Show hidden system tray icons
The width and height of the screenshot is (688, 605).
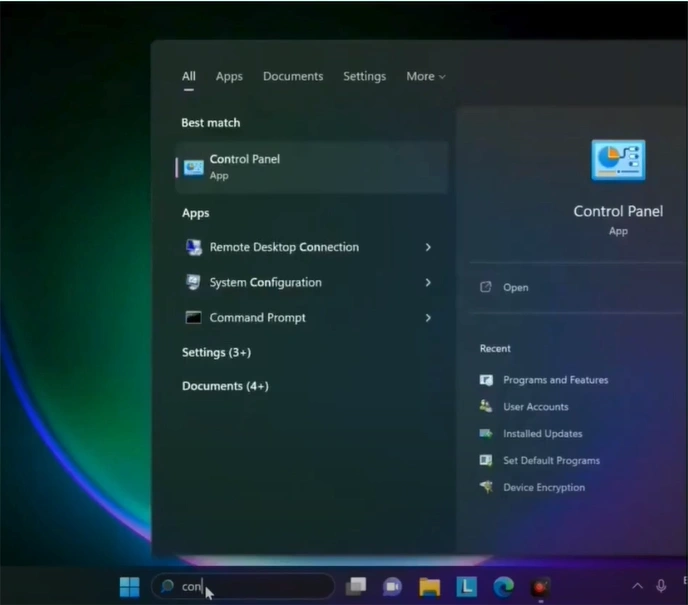(637, 586)
